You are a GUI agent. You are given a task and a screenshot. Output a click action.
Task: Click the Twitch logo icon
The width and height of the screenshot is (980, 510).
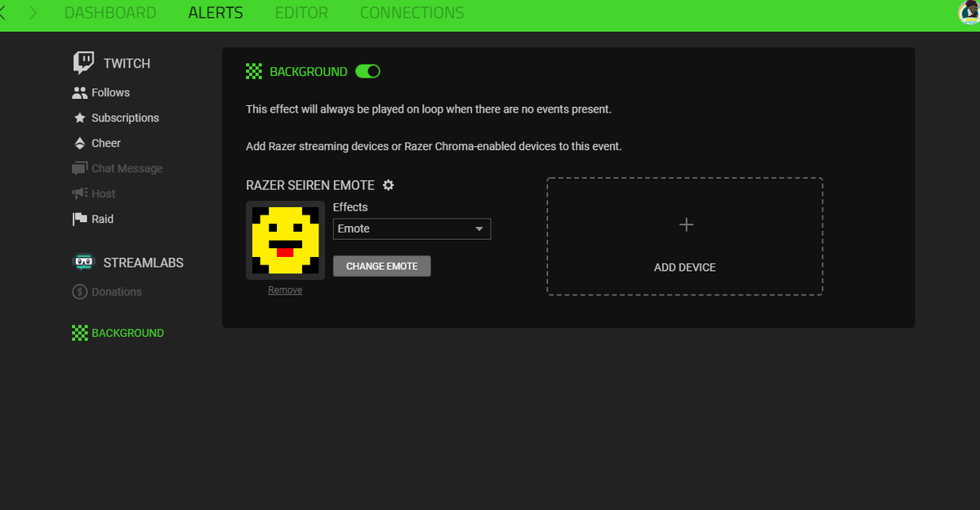click(83, 63)
